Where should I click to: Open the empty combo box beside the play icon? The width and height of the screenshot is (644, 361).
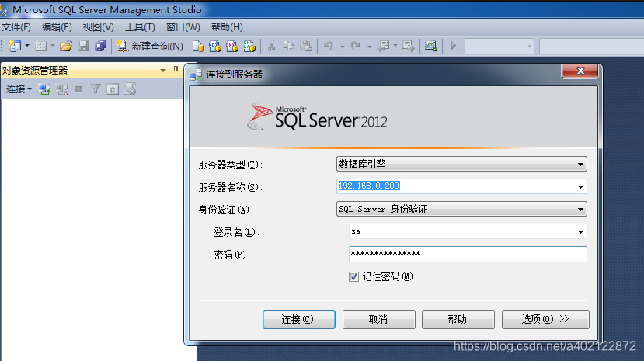pos(499,46)
